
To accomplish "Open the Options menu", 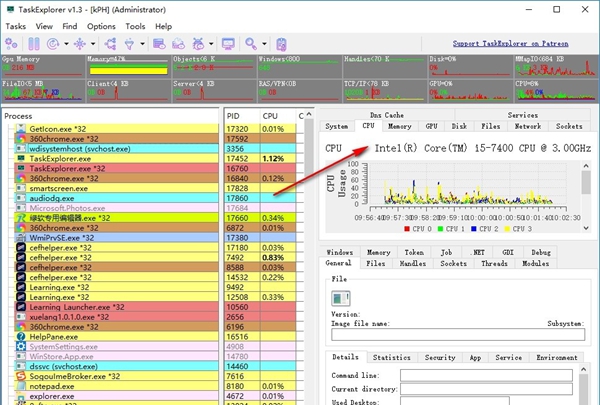I will pos(101,26).
